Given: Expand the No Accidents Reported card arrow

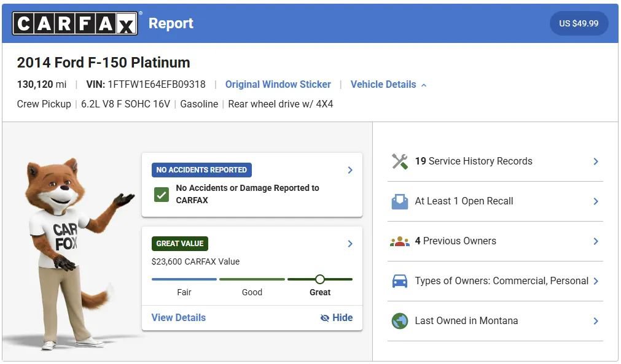Looking at the screenshot, I should [350, 170].
